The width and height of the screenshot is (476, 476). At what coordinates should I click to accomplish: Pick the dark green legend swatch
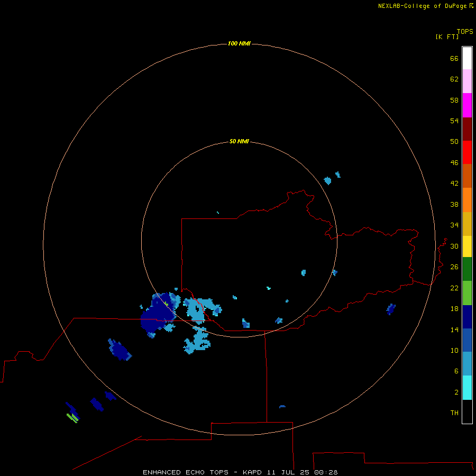click(467, 269)
